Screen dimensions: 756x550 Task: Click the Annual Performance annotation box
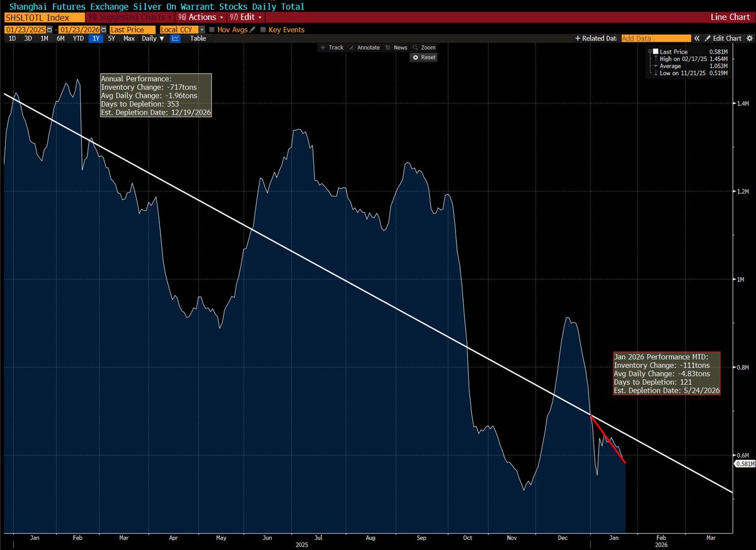(156, 95)
